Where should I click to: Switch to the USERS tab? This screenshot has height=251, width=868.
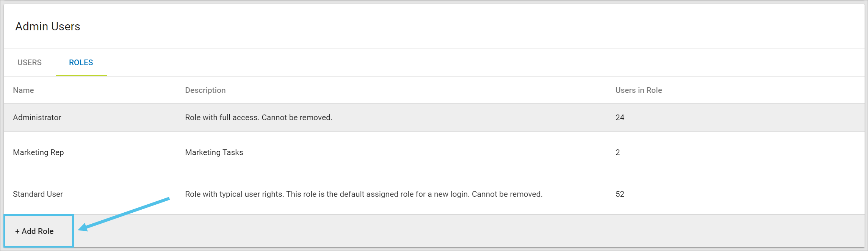point(29,63)
